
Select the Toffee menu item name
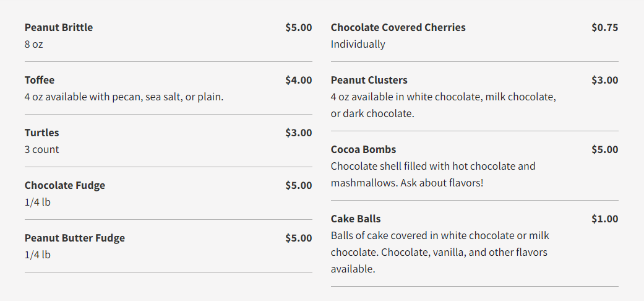[40, 80]
